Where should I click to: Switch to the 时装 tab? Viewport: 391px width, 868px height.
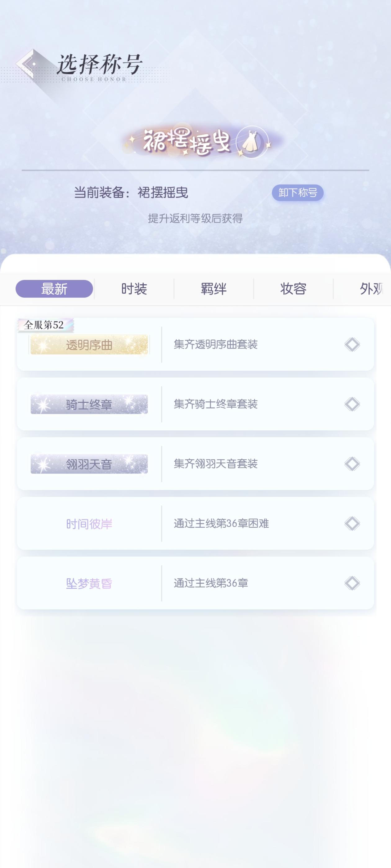[x=134, y=289]
